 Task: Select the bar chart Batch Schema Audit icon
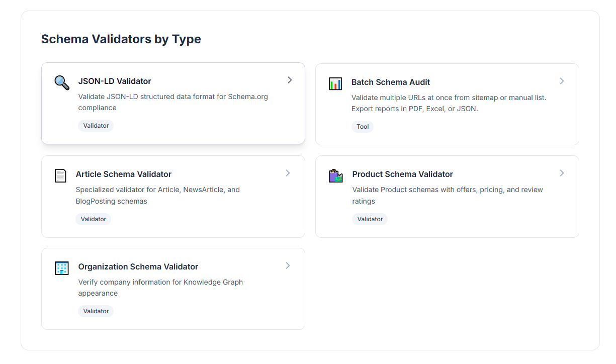[x=335, y=83]
